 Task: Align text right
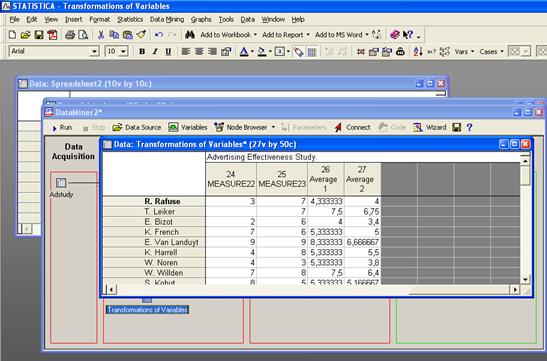click(x=212, y=52)
